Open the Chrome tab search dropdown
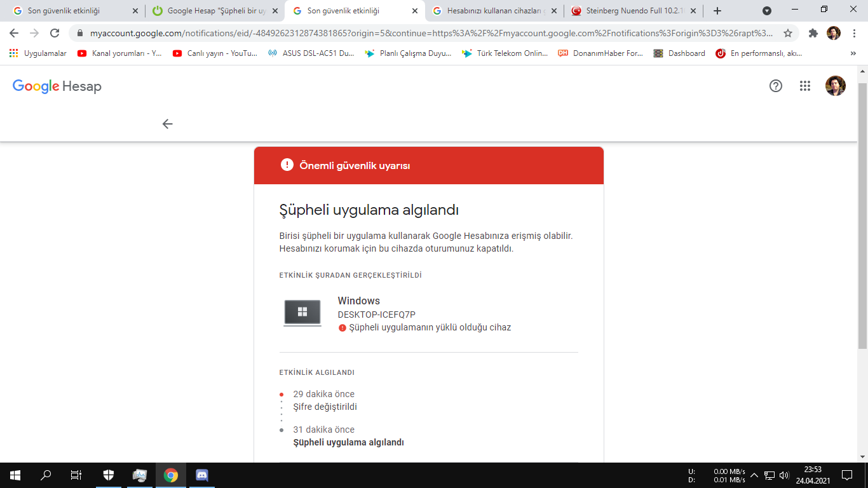Screen dimensions: 868x488 click(767, 11)
